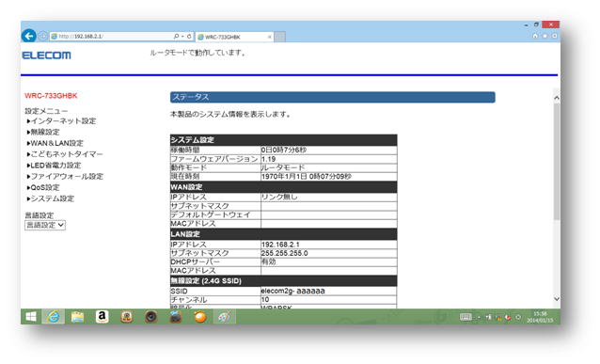Click the 稼働時間 value 0日0時7分6秒
This screenshot has height=364, width=600.
[284, 150]
